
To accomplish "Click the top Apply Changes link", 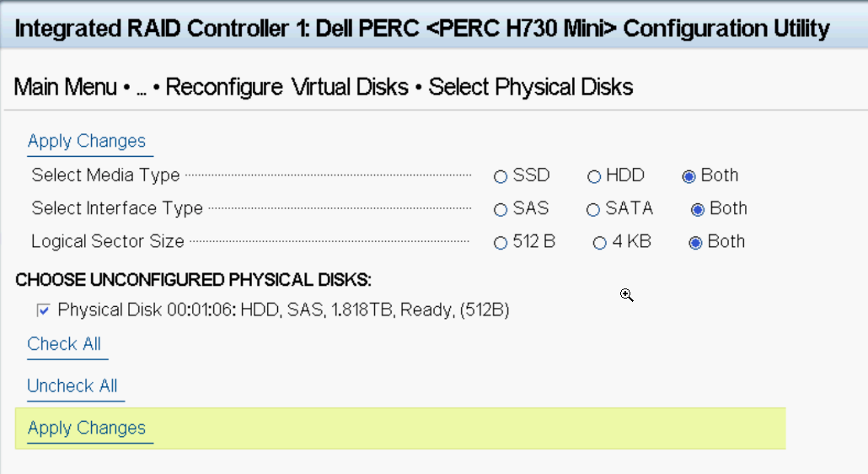I will [x=87, y=141].
